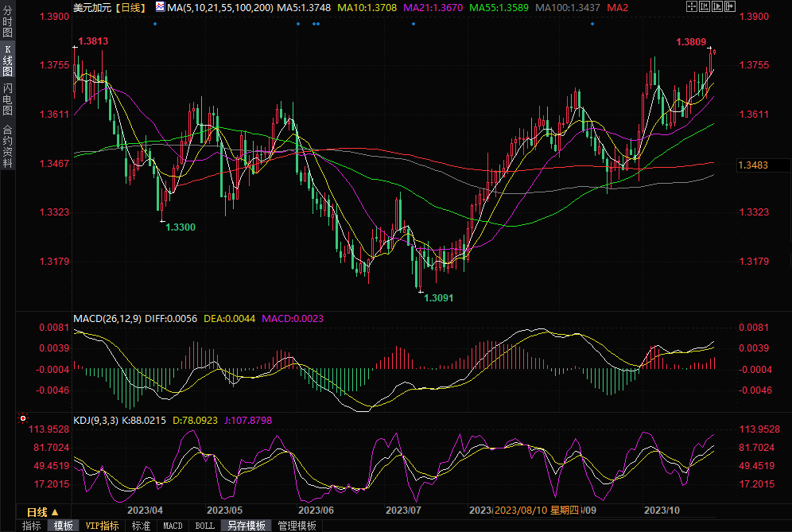Switch to the 指标 tab
This screenshot has width=792, height=532.
[32, 526]
